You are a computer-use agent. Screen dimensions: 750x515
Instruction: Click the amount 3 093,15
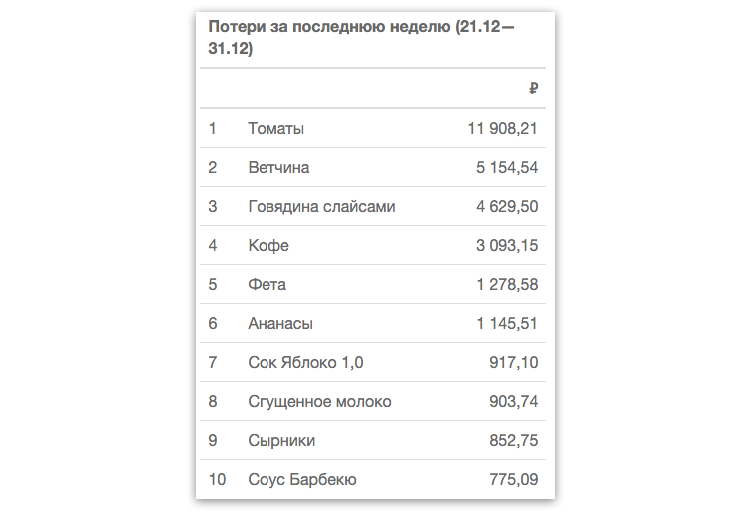(x=507, y=246)
